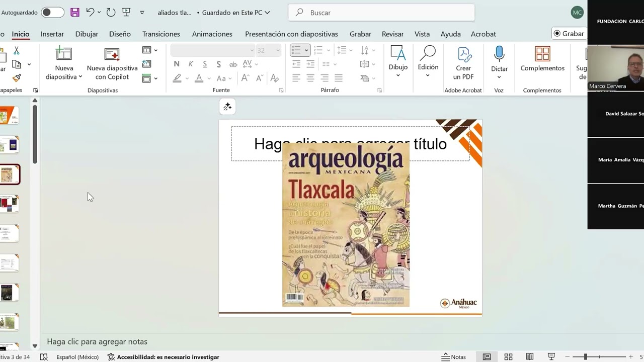Click the Complementos icon
Viewport: 644px width, 362px height.
coord(542,54)
